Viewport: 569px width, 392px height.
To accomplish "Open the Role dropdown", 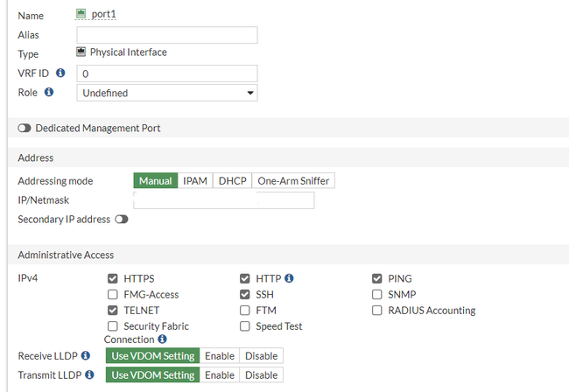I will tap(166, 93).
